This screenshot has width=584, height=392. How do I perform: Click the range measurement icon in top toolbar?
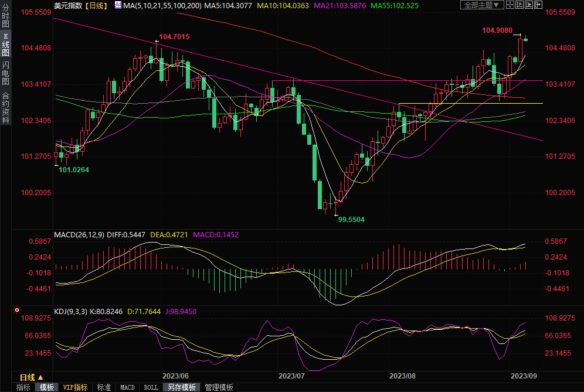click(x=520, y=5)
